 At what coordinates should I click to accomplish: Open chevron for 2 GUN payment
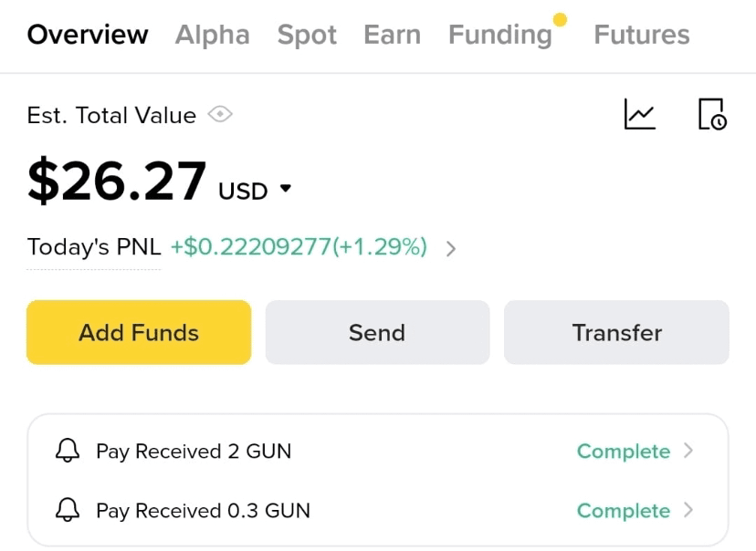tap(688, 452)
